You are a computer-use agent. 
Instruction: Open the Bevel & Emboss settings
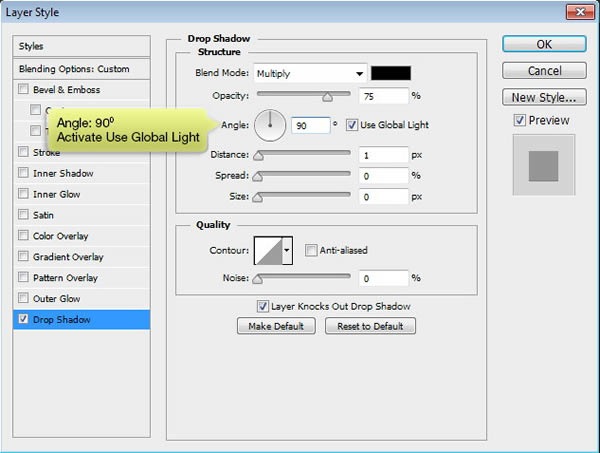[x=67, y=90]
